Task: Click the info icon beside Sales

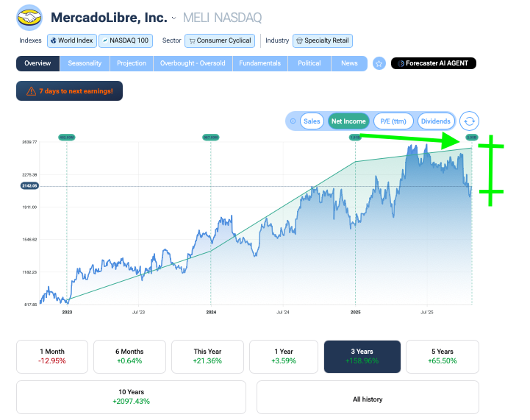Action: [x=293, y=121]
